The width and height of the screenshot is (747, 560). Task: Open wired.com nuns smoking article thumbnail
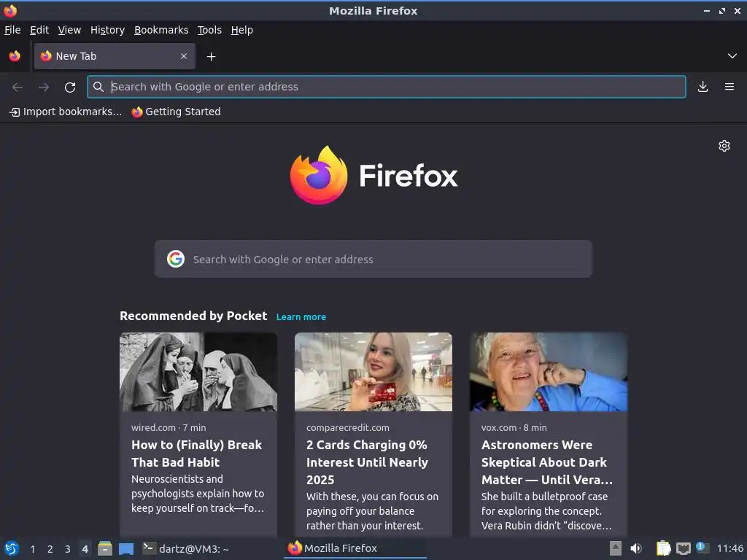click(x=198, y=372)
